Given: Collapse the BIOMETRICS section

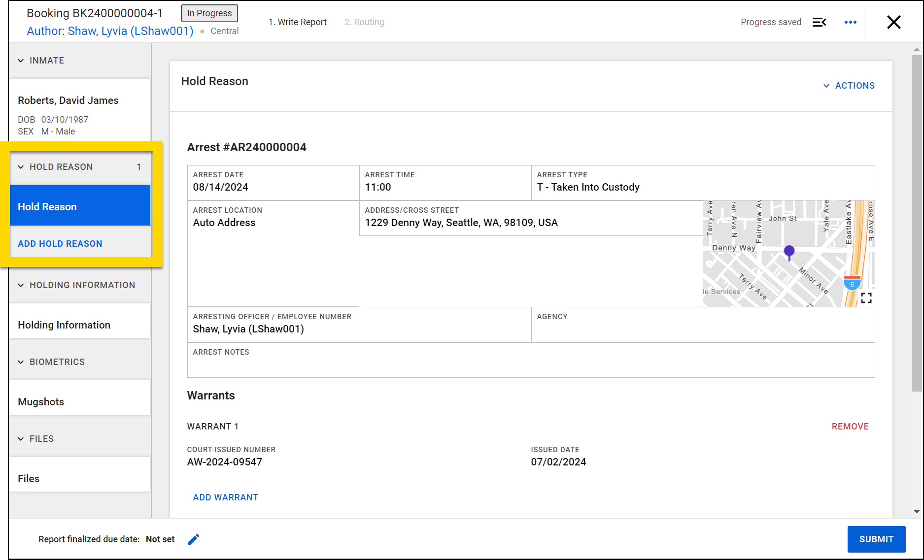Looking at the screenshot, I should pyautogui.click(x=20, y=362).
